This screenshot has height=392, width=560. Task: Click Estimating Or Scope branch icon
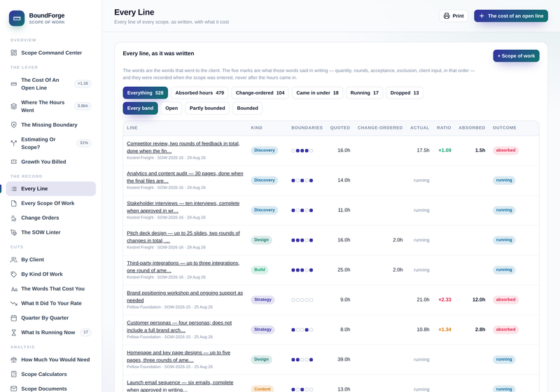[14, 143]
